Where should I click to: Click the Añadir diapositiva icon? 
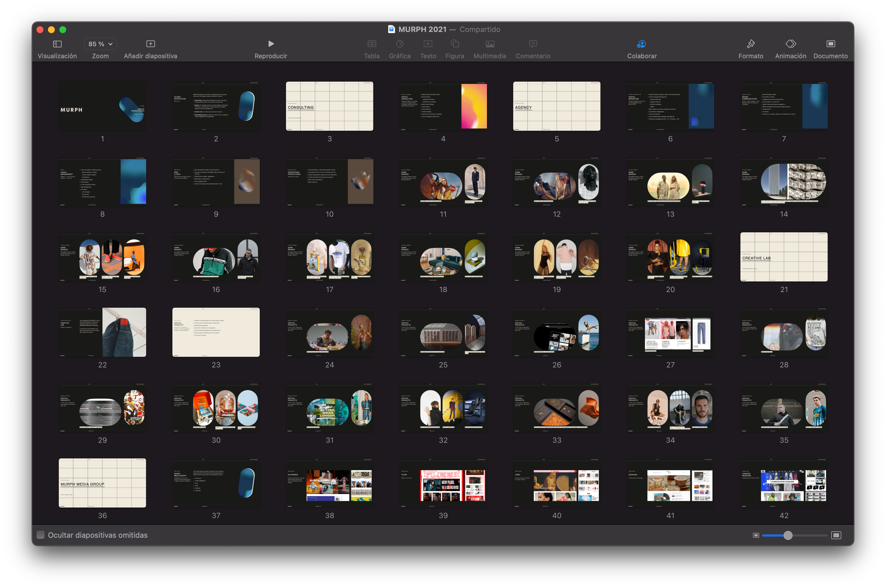pyautogui.click(x=150, y=44)
